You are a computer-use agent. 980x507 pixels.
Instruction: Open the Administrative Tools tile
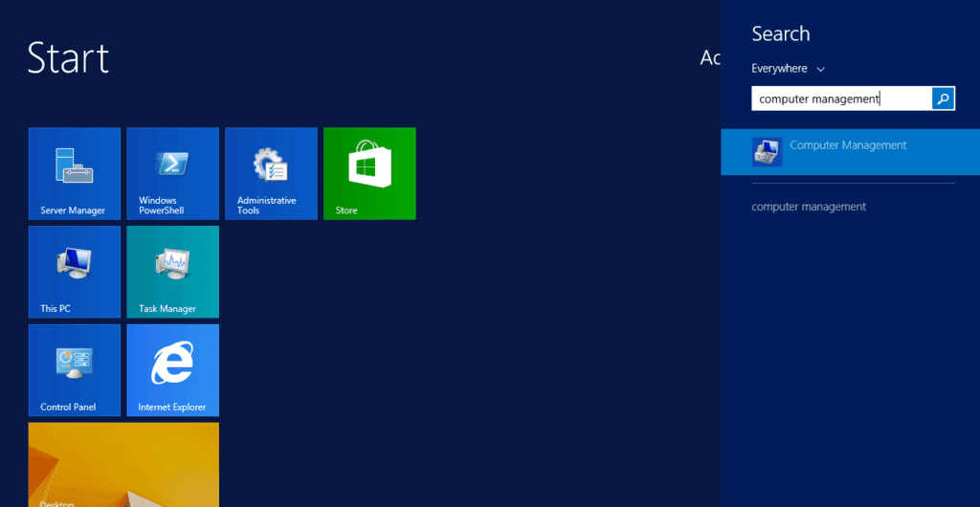pos(271,173)
